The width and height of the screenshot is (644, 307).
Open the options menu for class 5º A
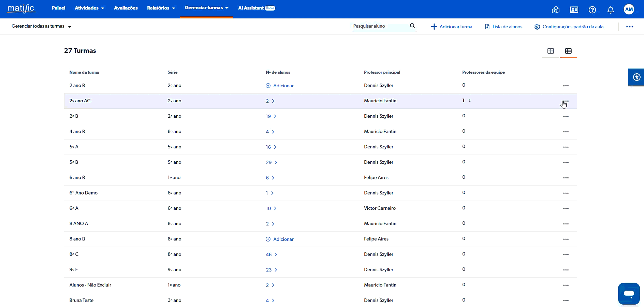(566, 147)
